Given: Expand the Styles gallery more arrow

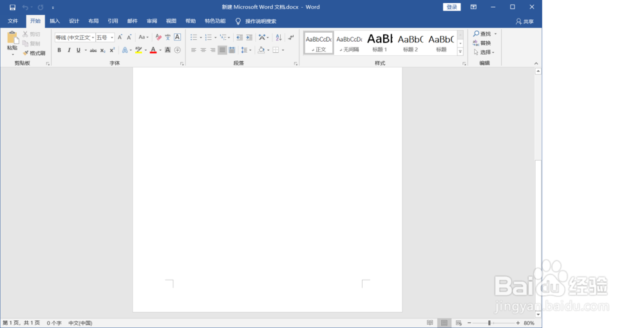Looking at the screenshot, I should point(460,51).
